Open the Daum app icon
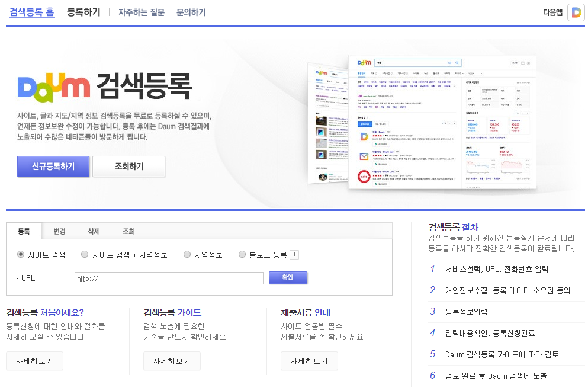 click(x=576, y=12)
